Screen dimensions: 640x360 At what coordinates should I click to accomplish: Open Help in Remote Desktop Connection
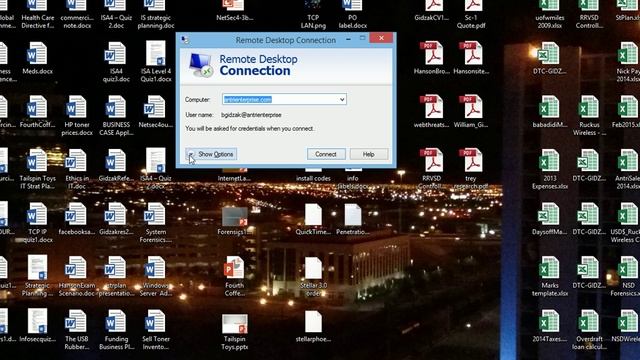(x=369, y=154)
